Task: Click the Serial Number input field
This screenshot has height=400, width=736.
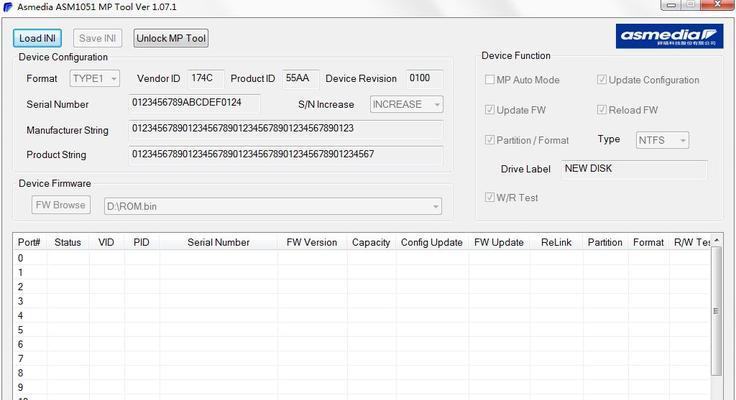Action: (194, 103)
